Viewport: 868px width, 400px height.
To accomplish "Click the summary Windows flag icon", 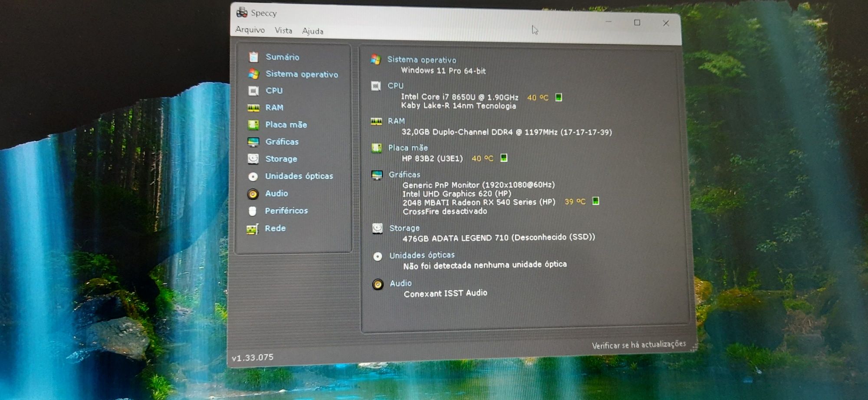I will click(x=376, y=59).
